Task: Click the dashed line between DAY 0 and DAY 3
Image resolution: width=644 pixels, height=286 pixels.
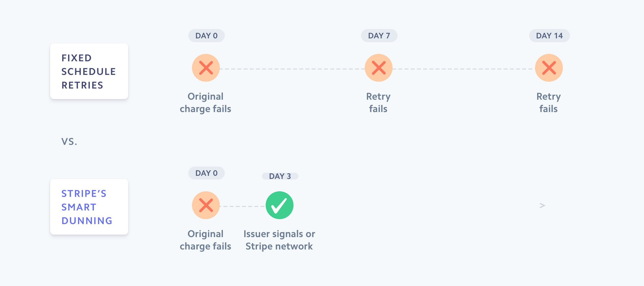Action: 243,206
